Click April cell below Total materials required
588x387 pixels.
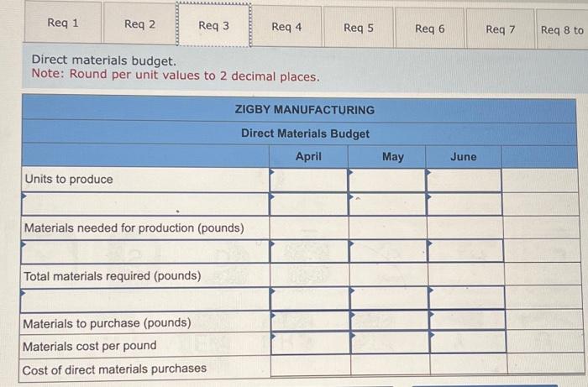pos(310,299)
